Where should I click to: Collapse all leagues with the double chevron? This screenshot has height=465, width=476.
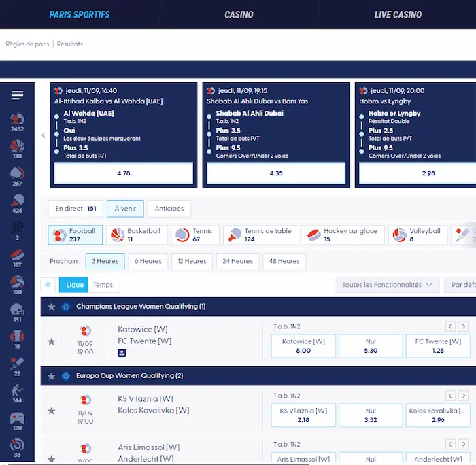point(48,285)
